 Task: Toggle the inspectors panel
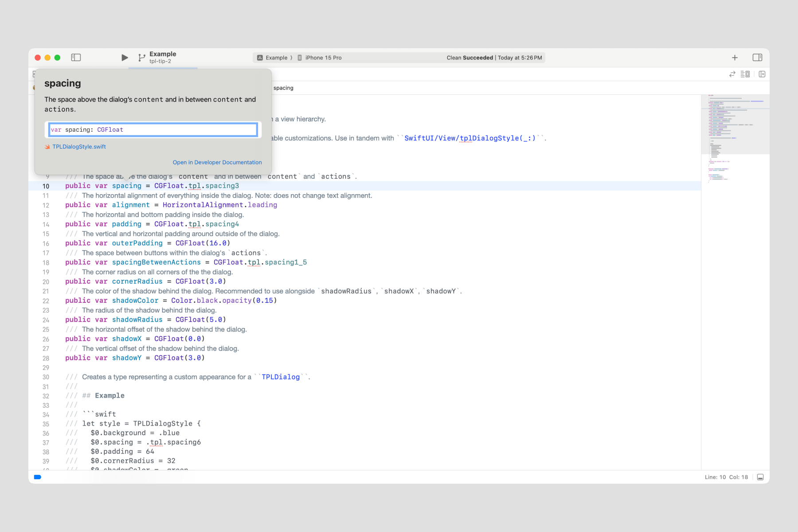coord(757,58)
